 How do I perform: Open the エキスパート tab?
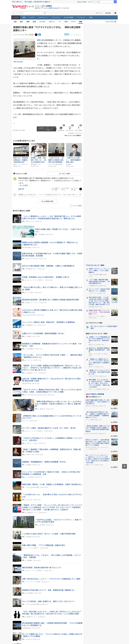point(43,17)
